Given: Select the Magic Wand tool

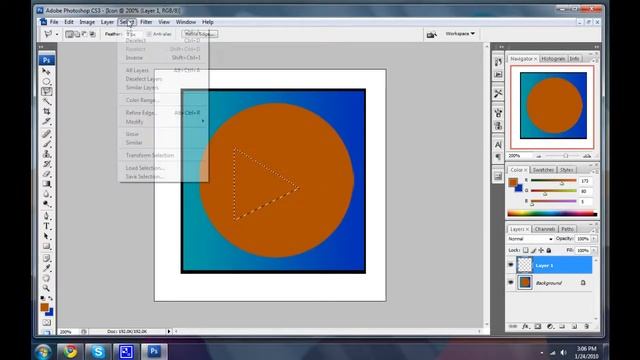Looking at the screenshot, I should [47, 101].
